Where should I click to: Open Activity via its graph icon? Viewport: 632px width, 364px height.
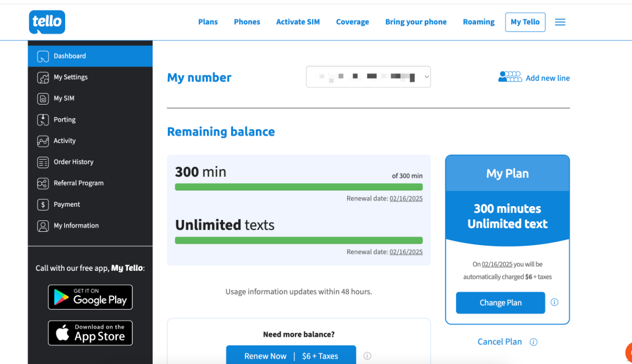coord(43,141)
